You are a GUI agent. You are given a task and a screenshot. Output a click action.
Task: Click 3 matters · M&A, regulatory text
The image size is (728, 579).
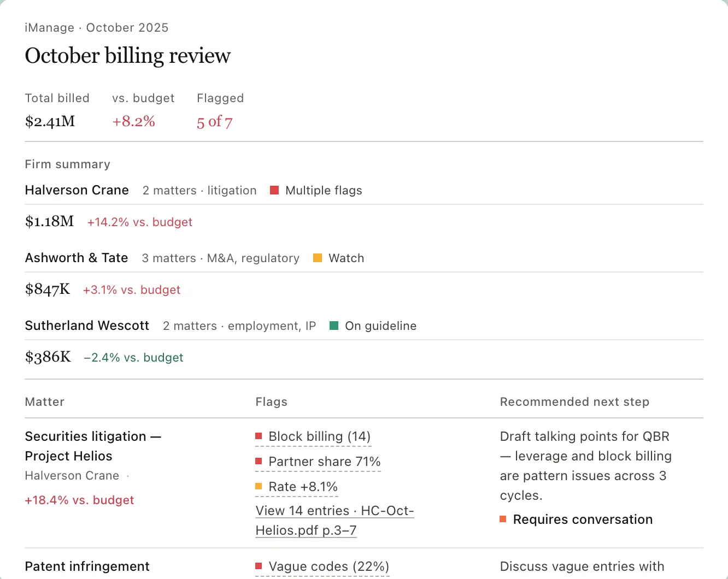(221, 258)
